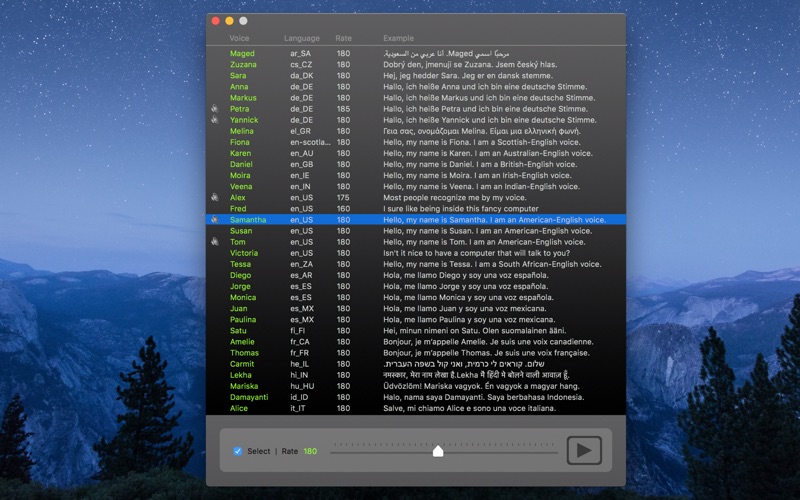Click the Example column header

pyautogui.click(x=398, y=38)
